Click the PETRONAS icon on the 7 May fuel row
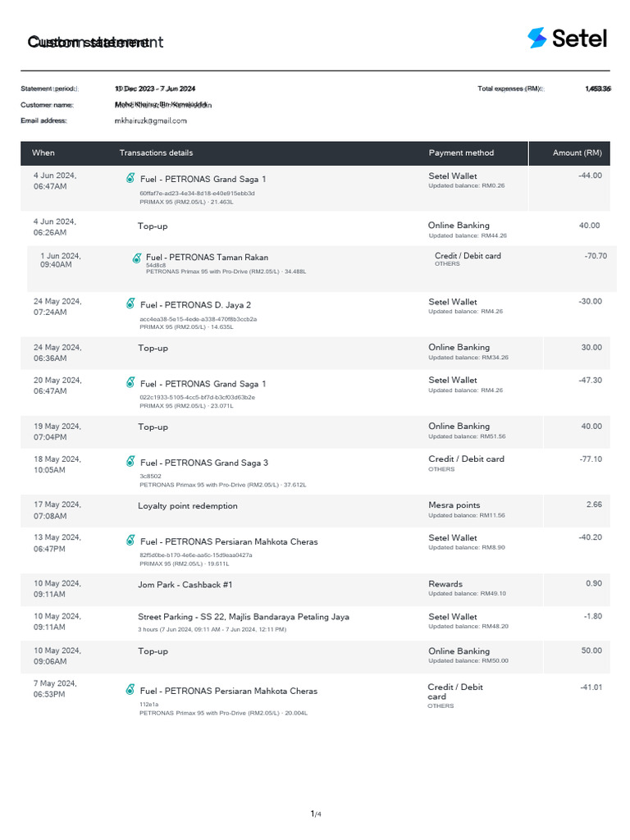 [130, 690]
